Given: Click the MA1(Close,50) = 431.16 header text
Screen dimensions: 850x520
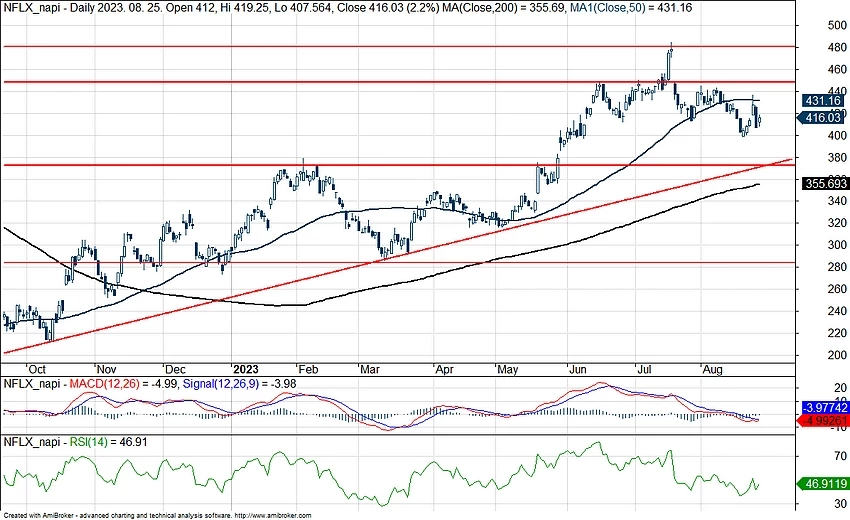Looking at the screenshot, I should click(631, 8).
